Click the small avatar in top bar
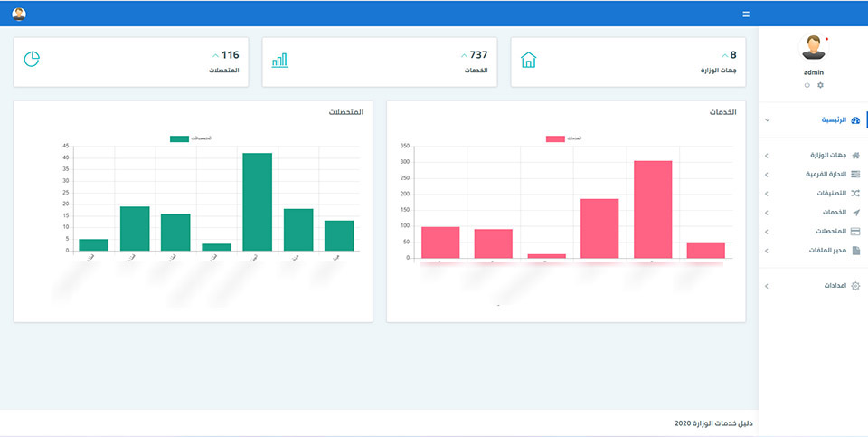 click(x=19, y=14)
